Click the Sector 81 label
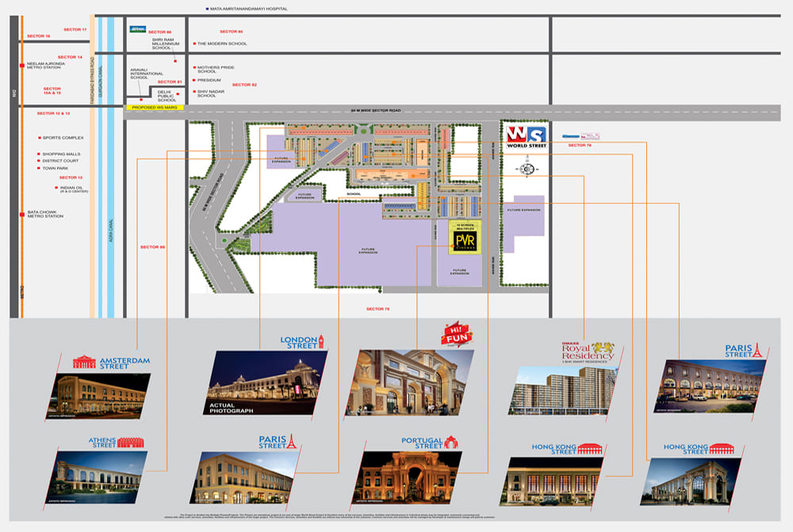The image size is (793, 532). [170, 82]
